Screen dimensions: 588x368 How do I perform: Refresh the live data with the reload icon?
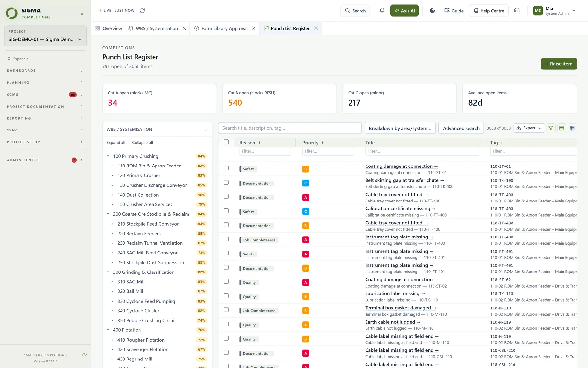(142, 10)
